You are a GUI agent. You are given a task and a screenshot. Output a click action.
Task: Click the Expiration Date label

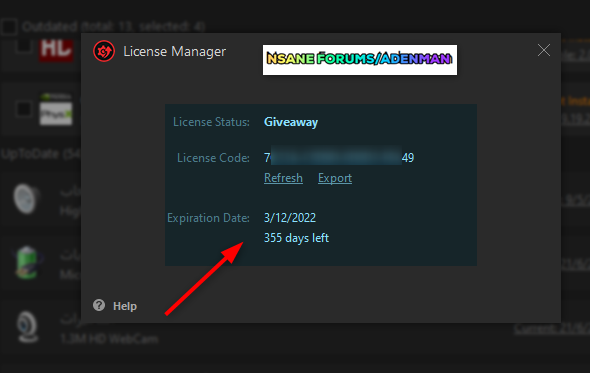pos(208,218)
